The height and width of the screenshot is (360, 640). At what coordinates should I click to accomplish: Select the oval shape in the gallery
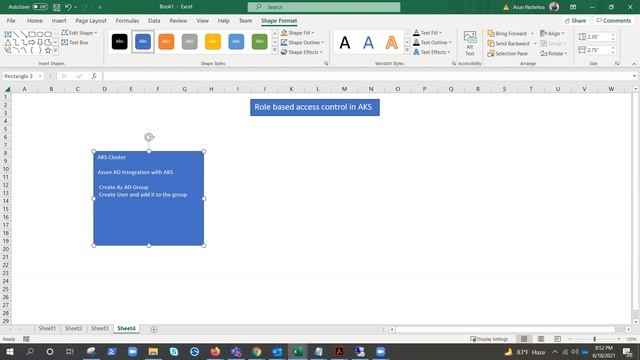[x=40, y=34]
